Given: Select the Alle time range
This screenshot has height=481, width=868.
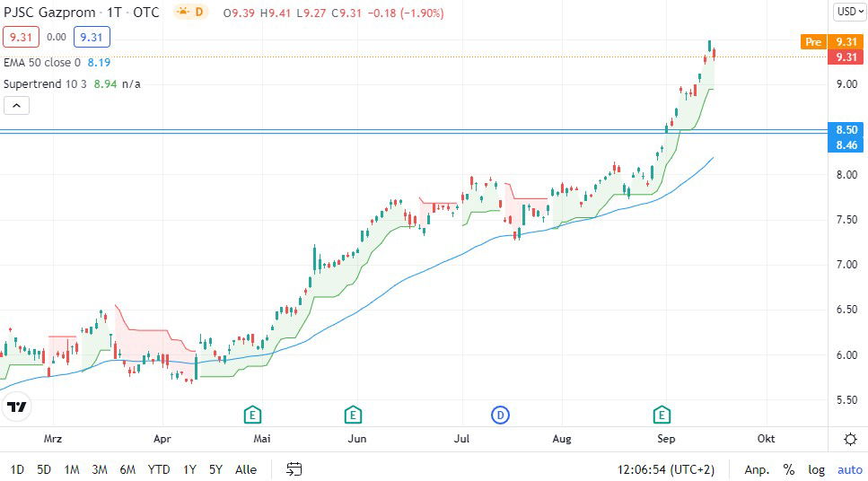Looking at the screenshot, I should [x=246, y=469].
